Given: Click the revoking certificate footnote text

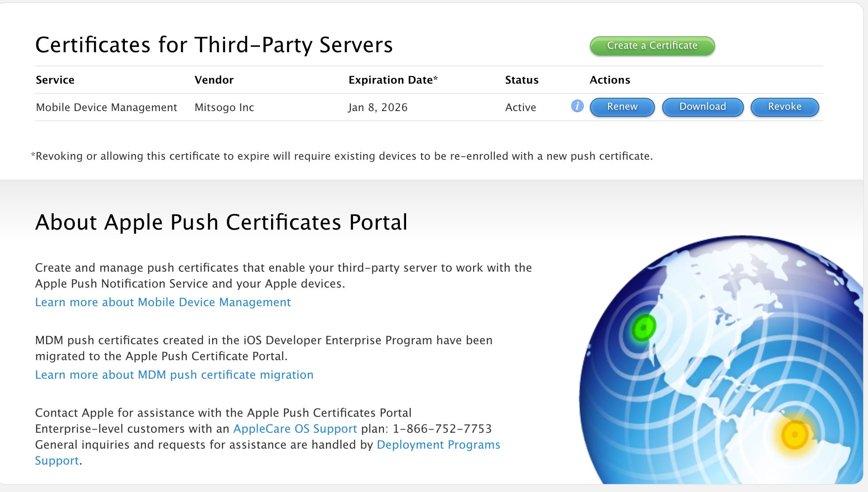Looking at the screenshot, I should (341, 156).
